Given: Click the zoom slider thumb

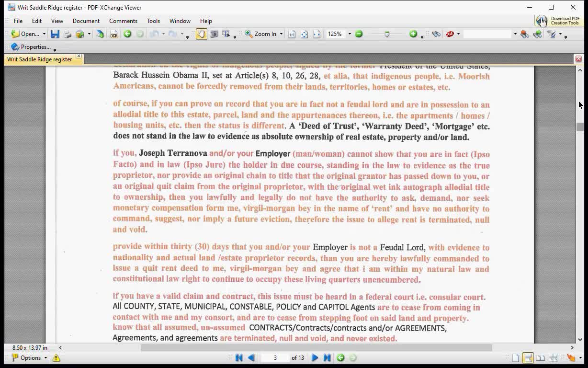Looking at the screenshot, I should click(x=387, y=34).
